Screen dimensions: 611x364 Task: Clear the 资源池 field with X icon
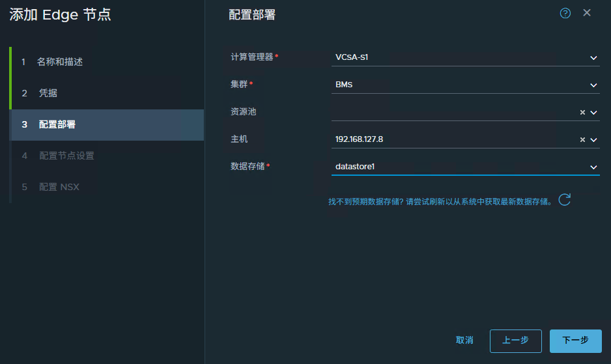click(x=582, y=112)
